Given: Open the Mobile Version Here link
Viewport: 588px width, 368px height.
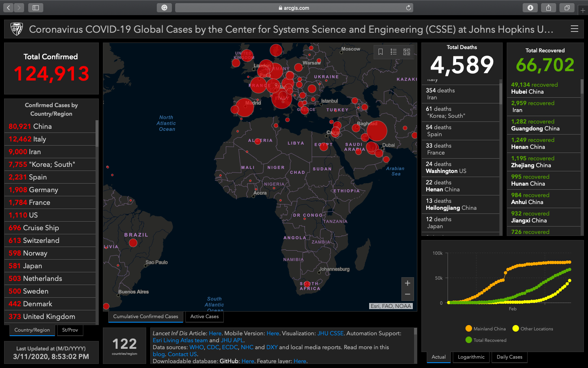Looking at the screenshot, I should 273,333.
